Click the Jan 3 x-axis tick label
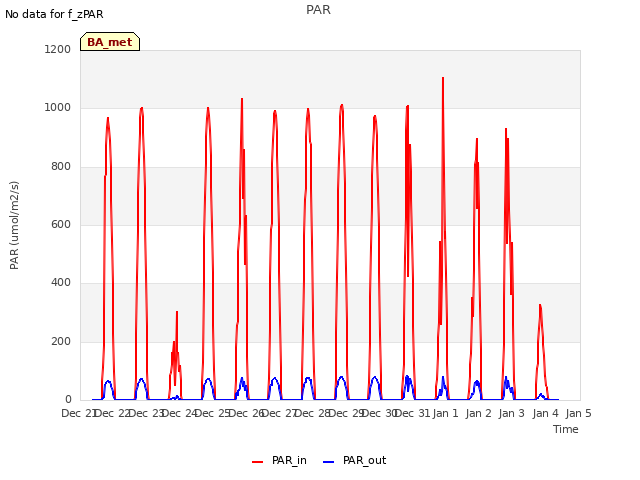Screen dimensions: 640x480 tap(512, 413)
